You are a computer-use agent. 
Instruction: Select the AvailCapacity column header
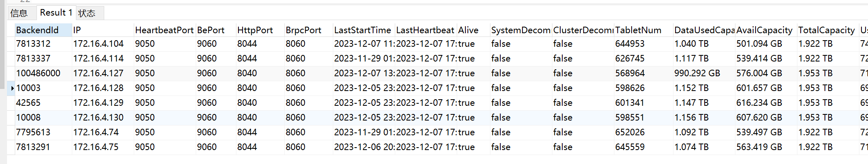tap(766, 30)
